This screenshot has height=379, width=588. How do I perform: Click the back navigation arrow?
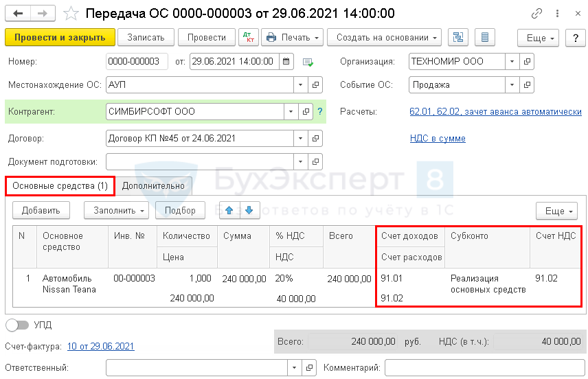pyautogui.click(x=18, y=14)
